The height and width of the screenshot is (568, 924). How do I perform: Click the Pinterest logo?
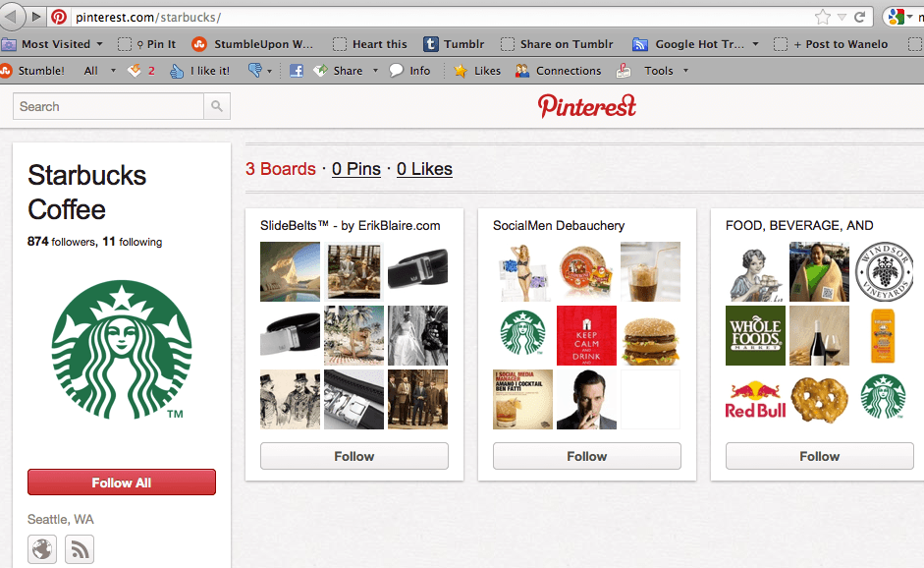coord(587,106)
